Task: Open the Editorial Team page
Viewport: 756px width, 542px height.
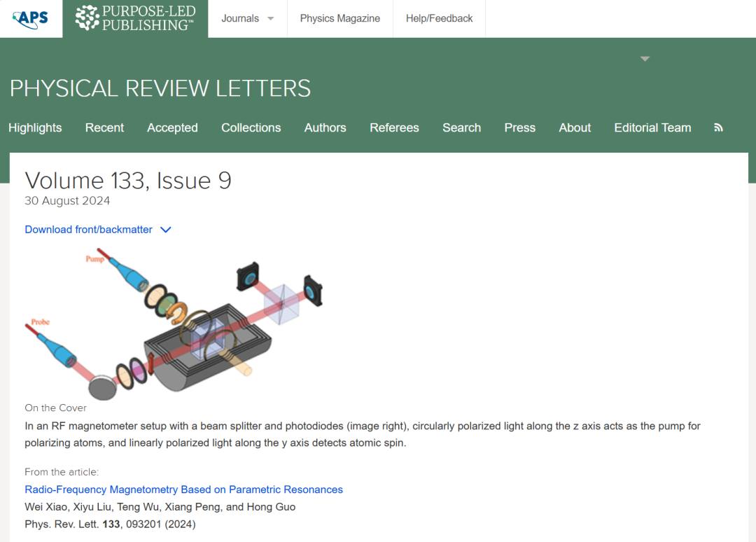Action: [653, 127]
